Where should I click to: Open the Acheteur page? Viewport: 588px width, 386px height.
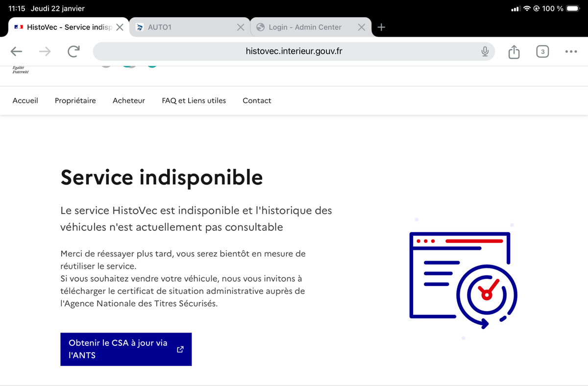(x=129, y=100)
